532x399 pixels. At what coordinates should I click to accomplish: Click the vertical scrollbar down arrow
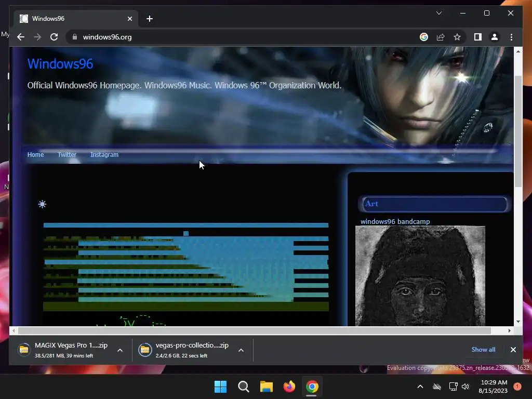tap(518, 321)
